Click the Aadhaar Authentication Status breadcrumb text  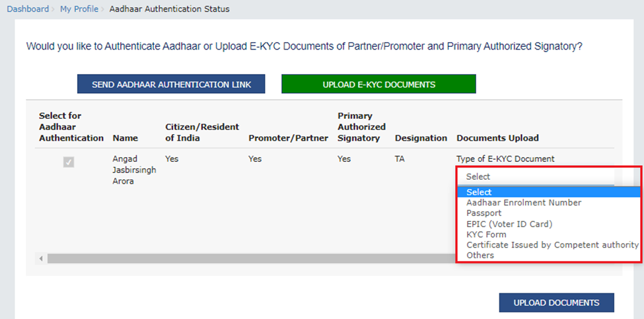click(169, 9)
